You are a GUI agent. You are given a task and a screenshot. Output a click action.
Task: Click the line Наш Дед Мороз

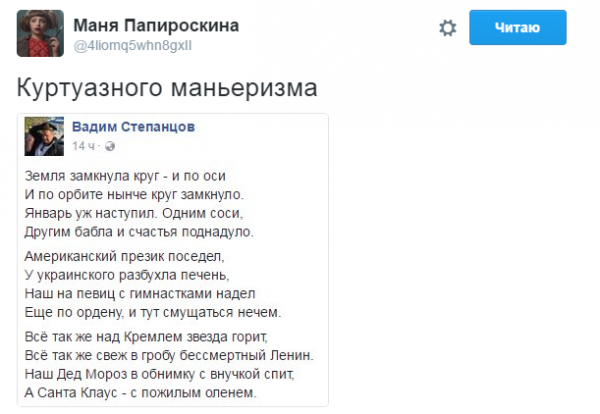(x=160, y=374)
